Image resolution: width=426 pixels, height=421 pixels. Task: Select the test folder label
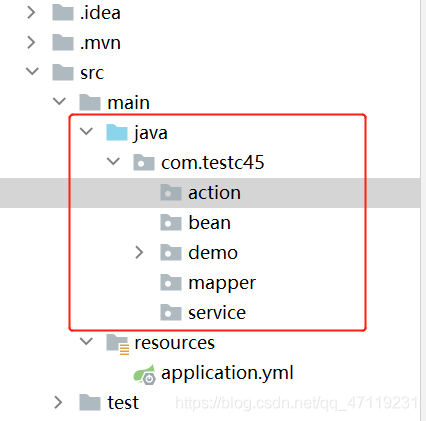(x=123, y=403)
